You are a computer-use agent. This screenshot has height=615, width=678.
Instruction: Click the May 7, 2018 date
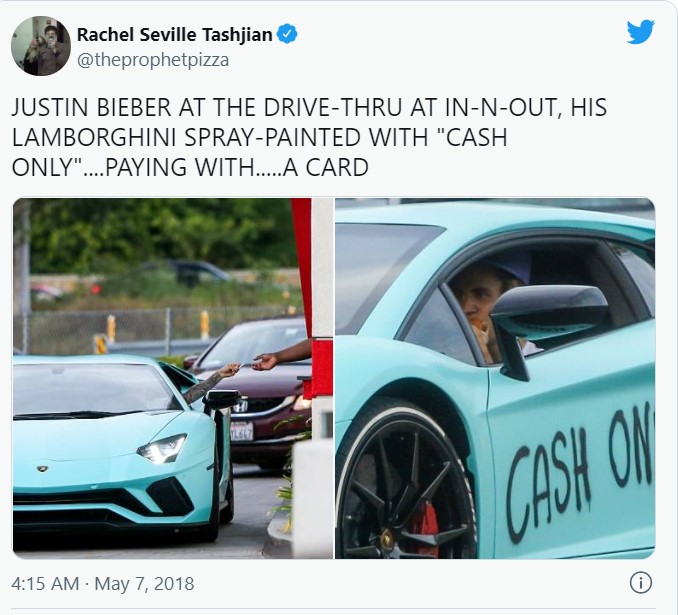click(144, 583)
